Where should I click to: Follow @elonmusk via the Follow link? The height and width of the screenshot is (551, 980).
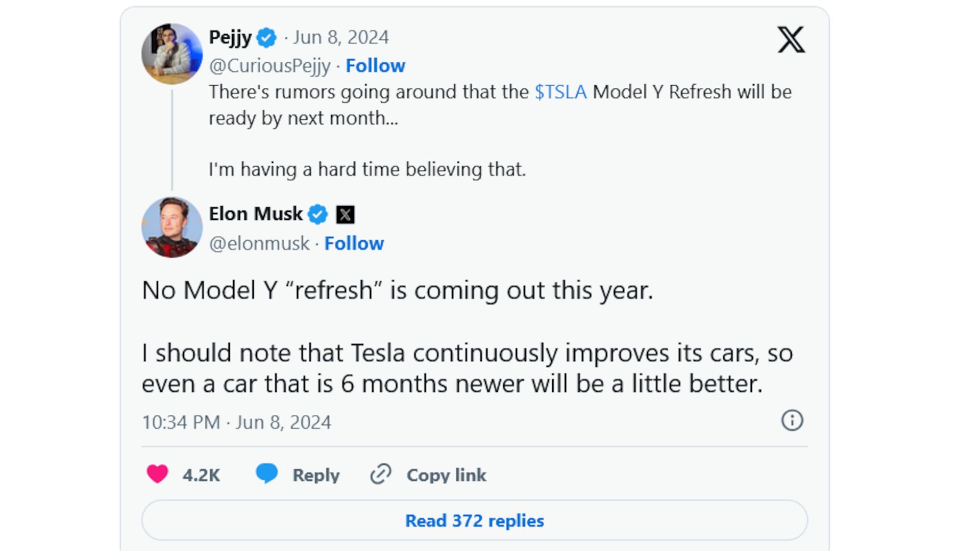tap(354, 243)
